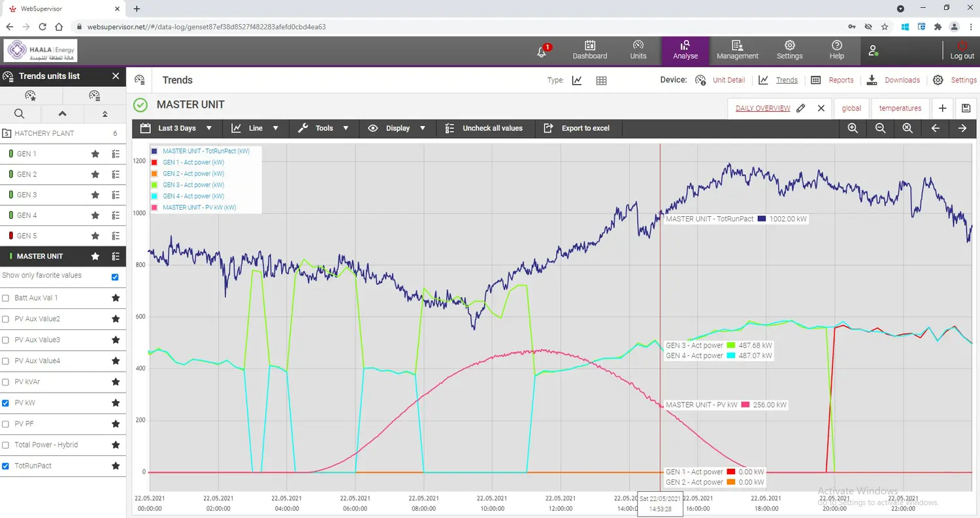Open the values list icon for GEN 1

pyautogui.click(x=116, y=154)
